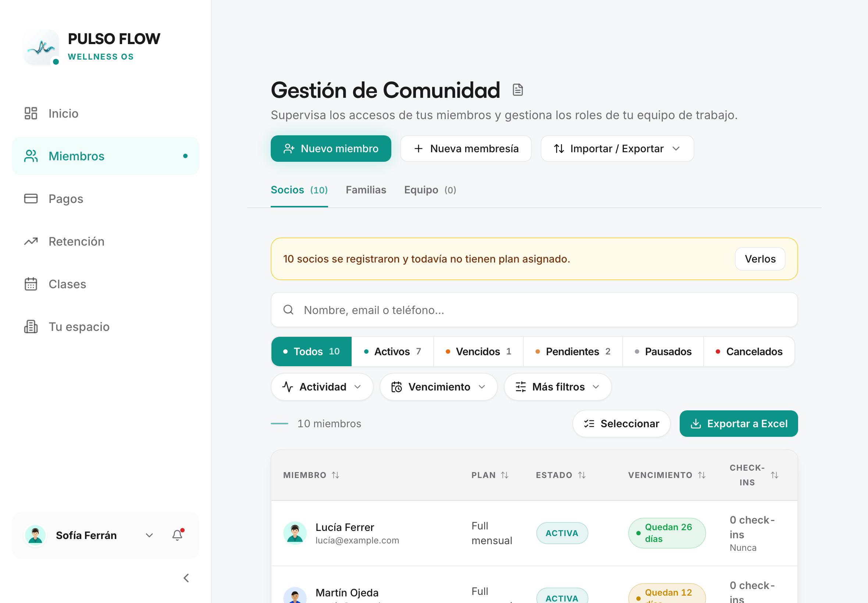Select Miembros in the sidebar
This screenshot has height=603, width=868.
coord(106,156)
